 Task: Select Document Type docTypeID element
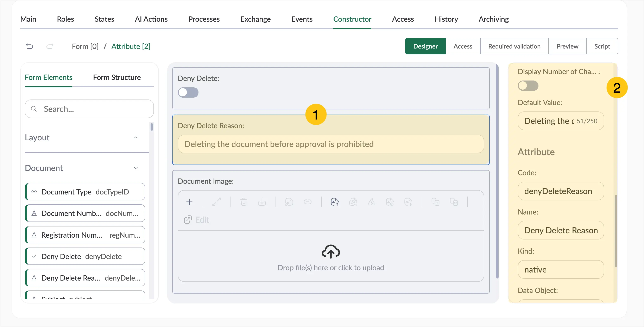(85, 192)
